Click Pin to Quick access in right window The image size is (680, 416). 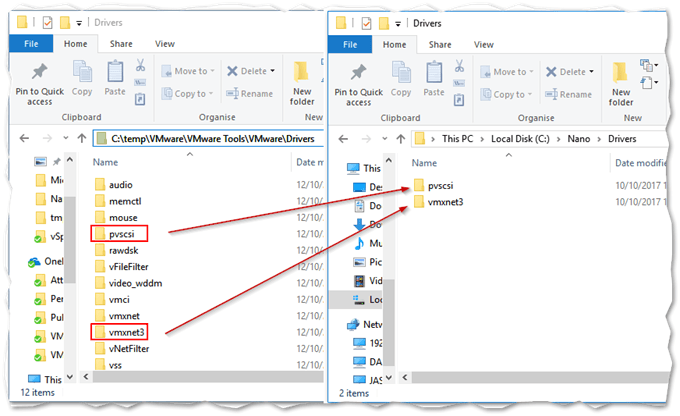[359, 85]
